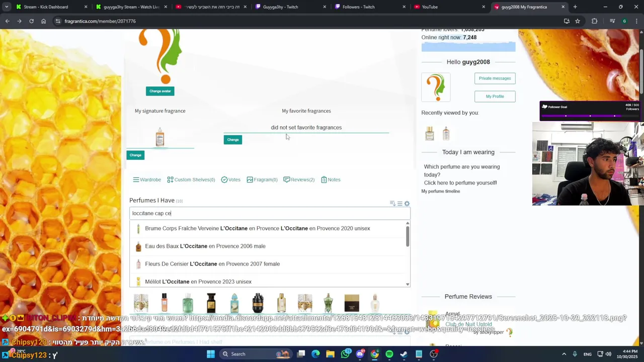Switch to the Votes tab
Viewport: 644px width, 362px height.
231,179
